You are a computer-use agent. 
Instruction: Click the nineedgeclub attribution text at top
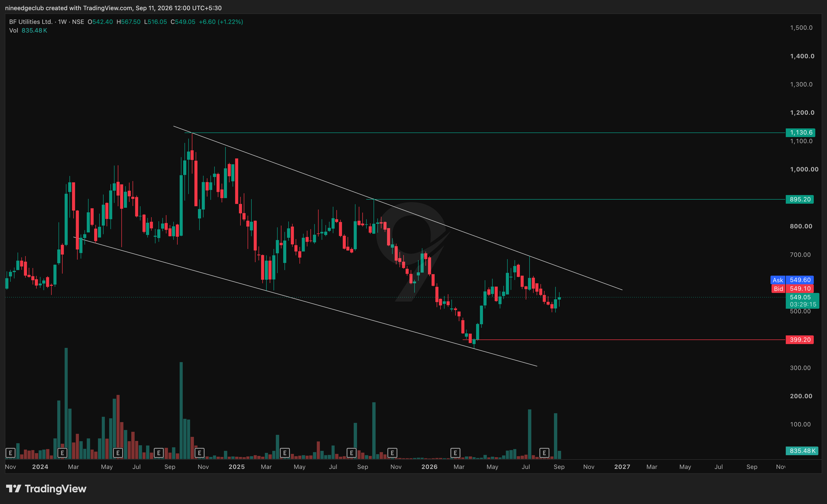point(113,8)
